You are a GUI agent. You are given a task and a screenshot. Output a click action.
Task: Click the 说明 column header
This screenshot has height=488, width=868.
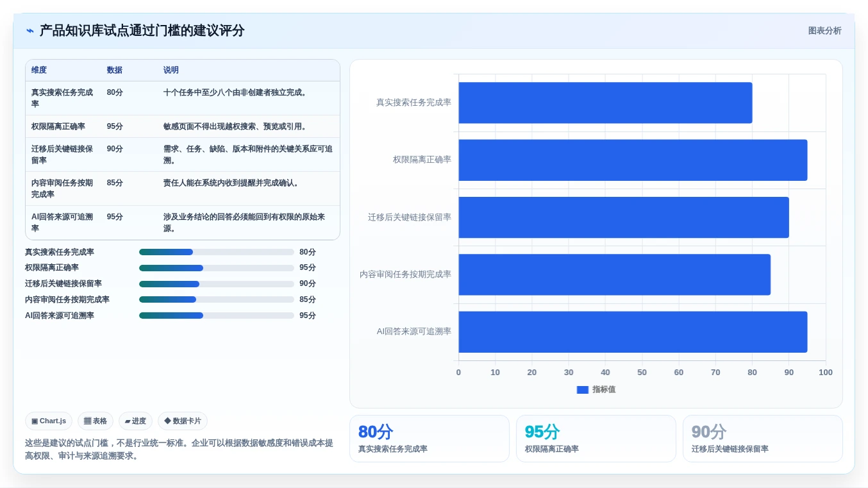pos(171,70)
